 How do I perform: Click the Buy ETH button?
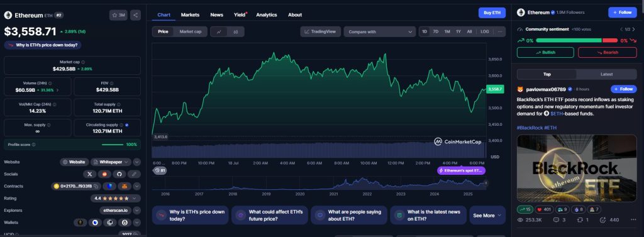(x=492, y=13)
